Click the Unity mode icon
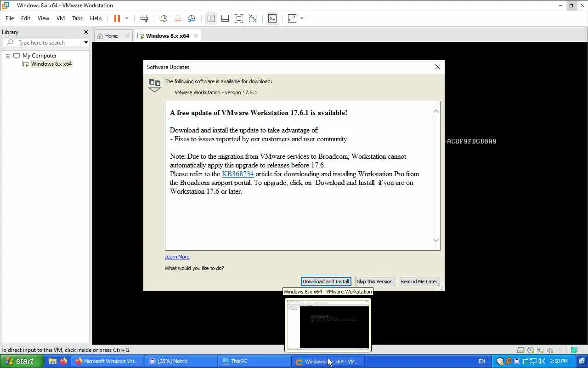 (253, 18)
